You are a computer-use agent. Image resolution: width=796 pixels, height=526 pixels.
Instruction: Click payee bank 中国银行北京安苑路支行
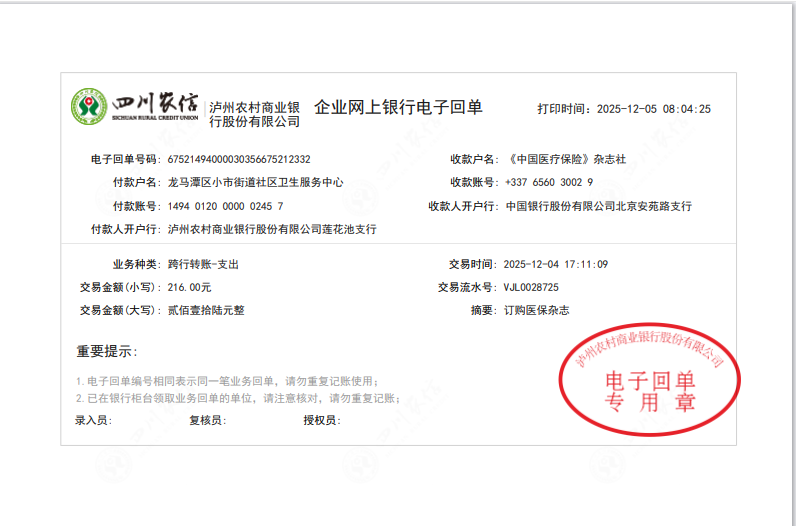pyautogui.click(x=598, y=206)
